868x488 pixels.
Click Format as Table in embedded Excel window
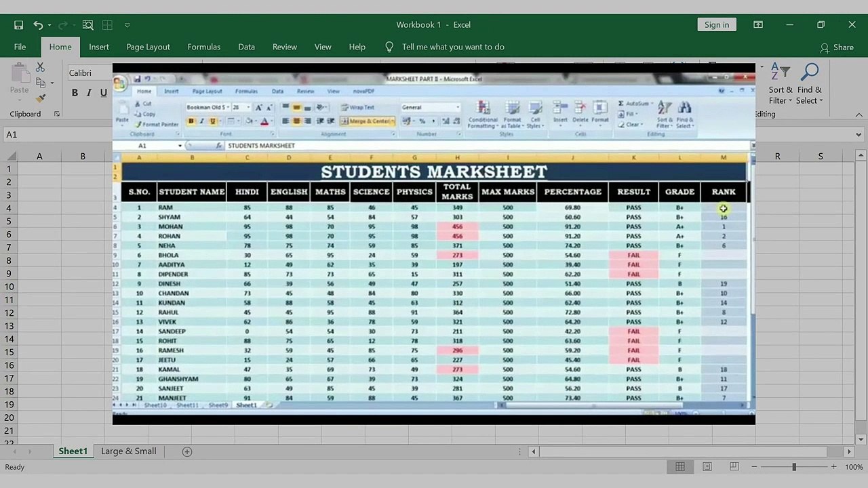click(x=513, y=115)
